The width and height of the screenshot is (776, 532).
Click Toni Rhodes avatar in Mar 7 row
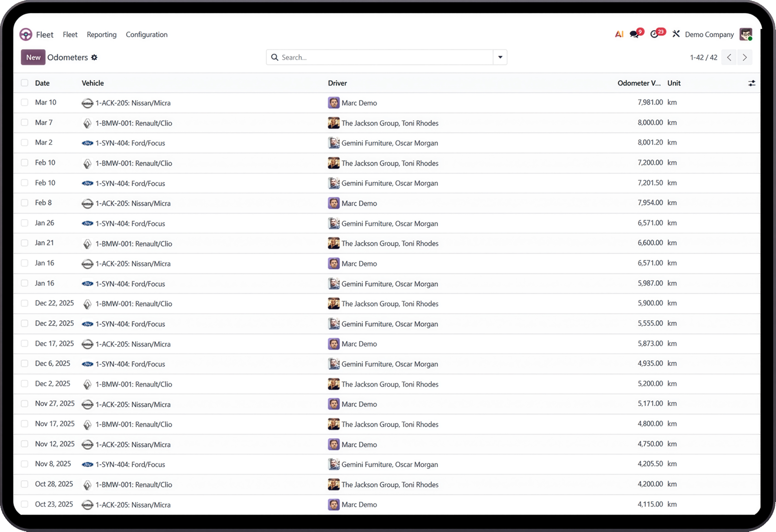pos(334,123)
